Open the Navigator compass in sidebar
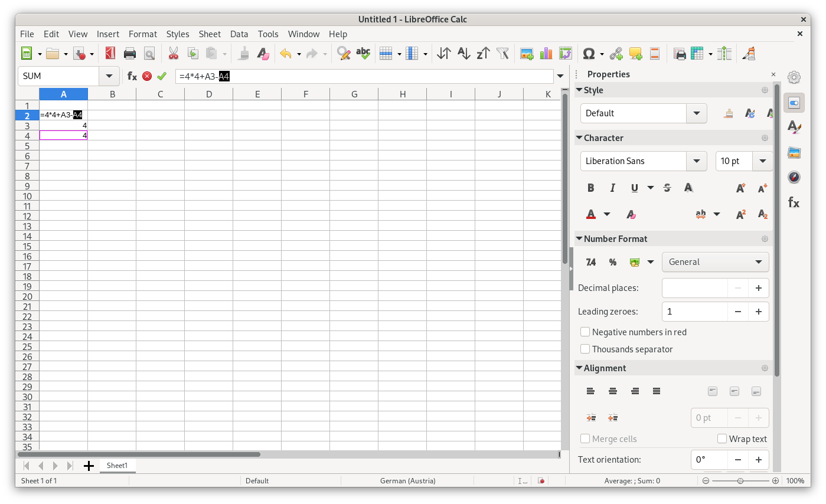826x504 pixels. (794, 177)
